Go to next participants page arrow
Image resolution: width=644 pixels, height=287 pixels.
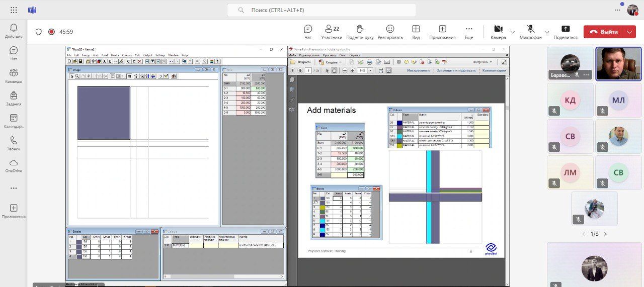(x=605, y=234)
